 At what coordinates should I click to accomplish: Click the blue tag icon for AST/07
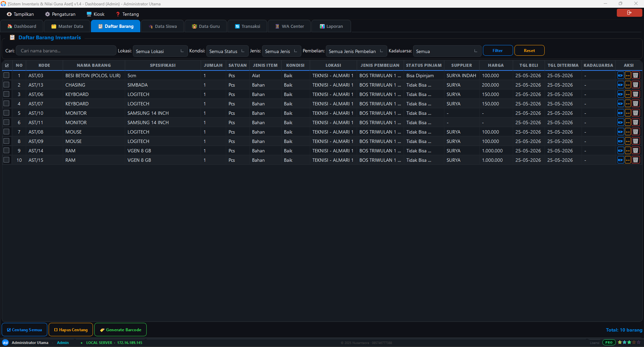pos(620,104)
